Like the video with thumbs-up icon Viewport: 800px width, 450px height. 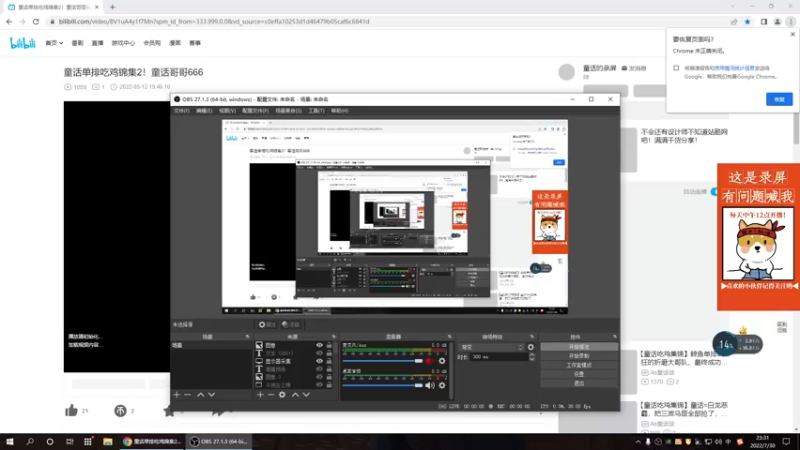point(71,410)
